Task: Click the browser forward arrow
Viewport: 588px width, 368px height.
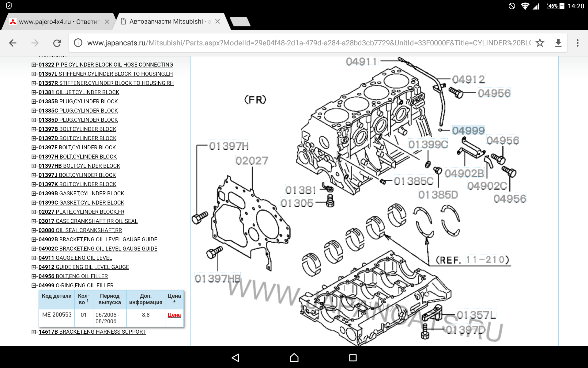Action: (35, 43)
